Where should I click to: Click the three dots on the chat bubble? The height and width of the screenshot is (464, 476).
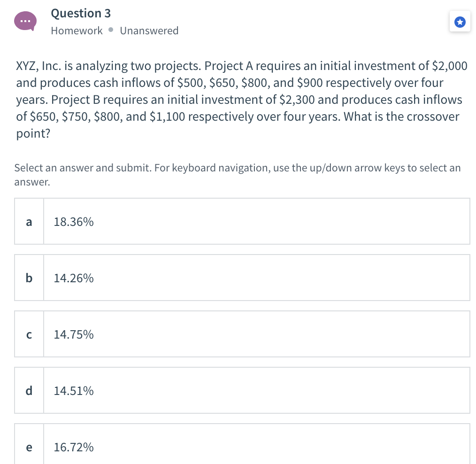pyautogui.click(x=26, y=20)
